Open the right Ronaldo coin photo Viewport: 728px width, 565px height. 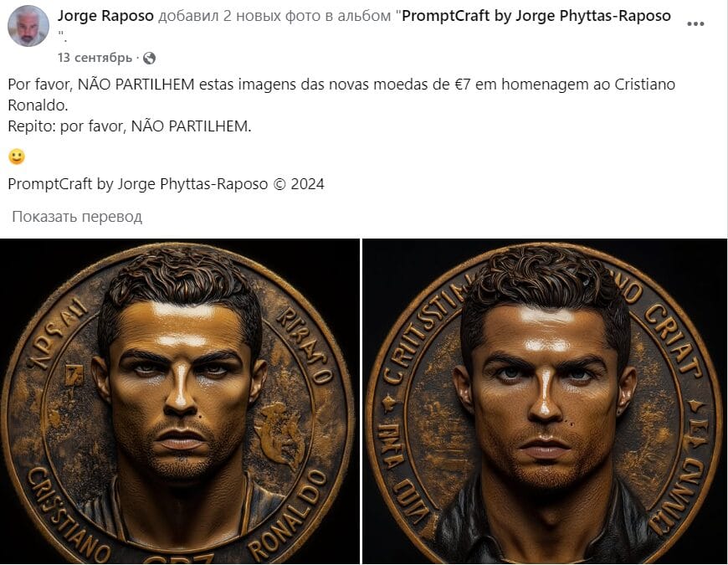(x=545, y=402)
